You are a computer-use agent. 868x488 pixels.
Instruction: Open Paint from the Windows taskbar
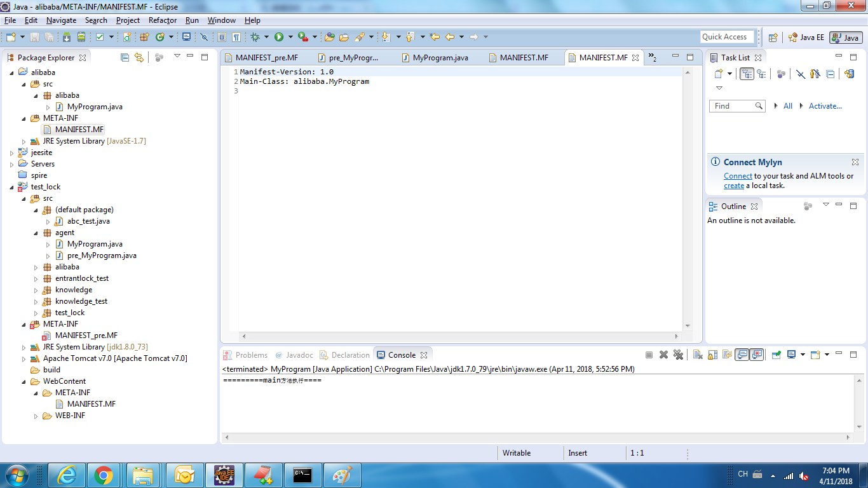(x=342, y=475)
